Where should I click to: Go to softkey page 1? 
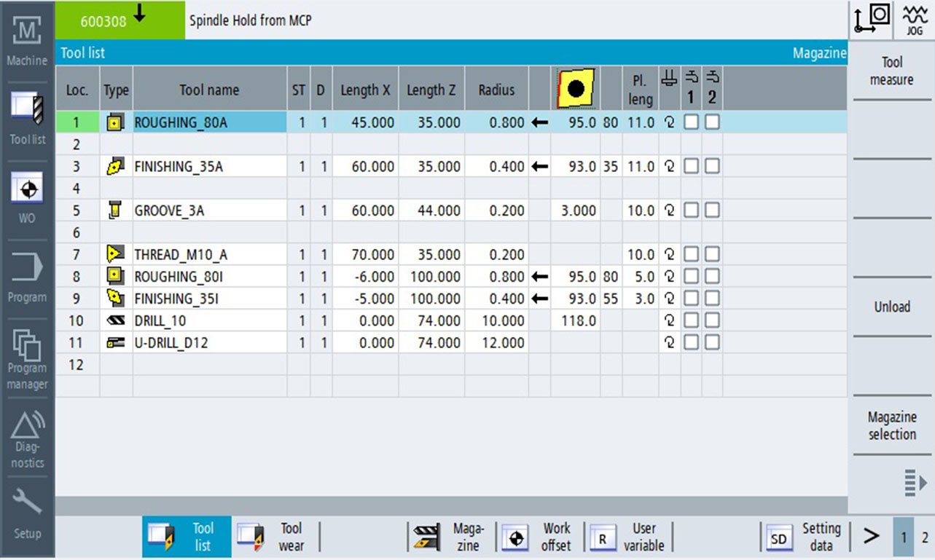coord(904,537)
